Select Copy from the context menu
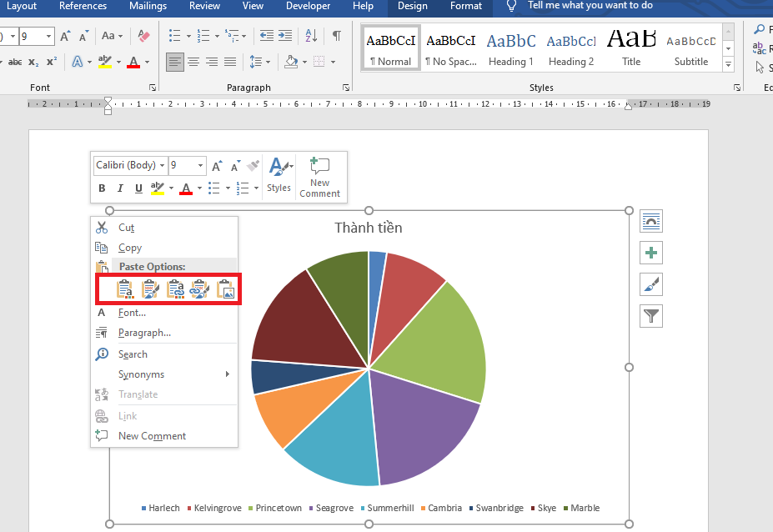Screen dimensions: 773x532 [130, 248]
